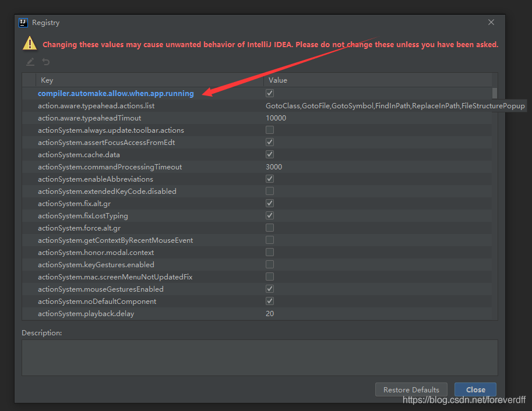
Task: Disable actionSystem.enableAbbreviations checkbox
Action: tap(270, 179)
